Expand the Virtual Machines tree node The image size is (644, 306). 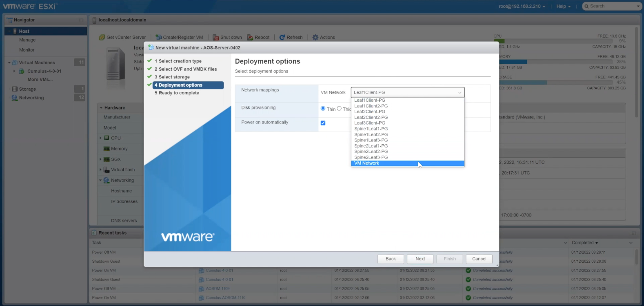(x=9, y=63)
